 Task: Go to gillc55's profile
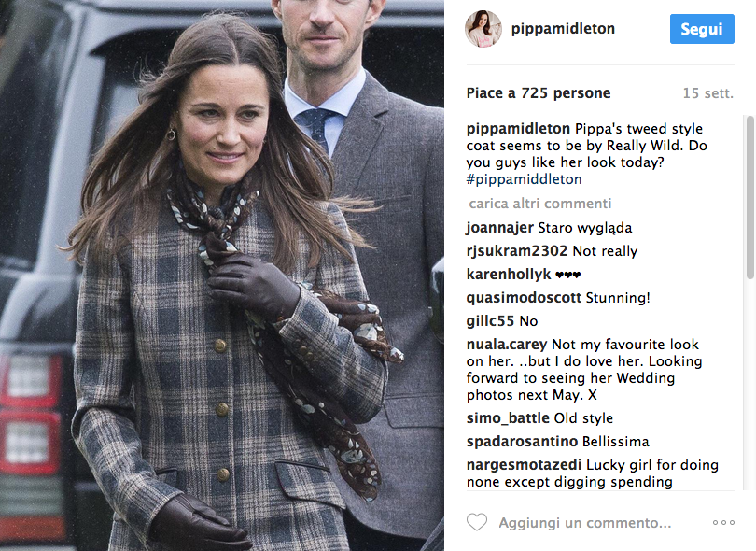(x=490, y=321)
